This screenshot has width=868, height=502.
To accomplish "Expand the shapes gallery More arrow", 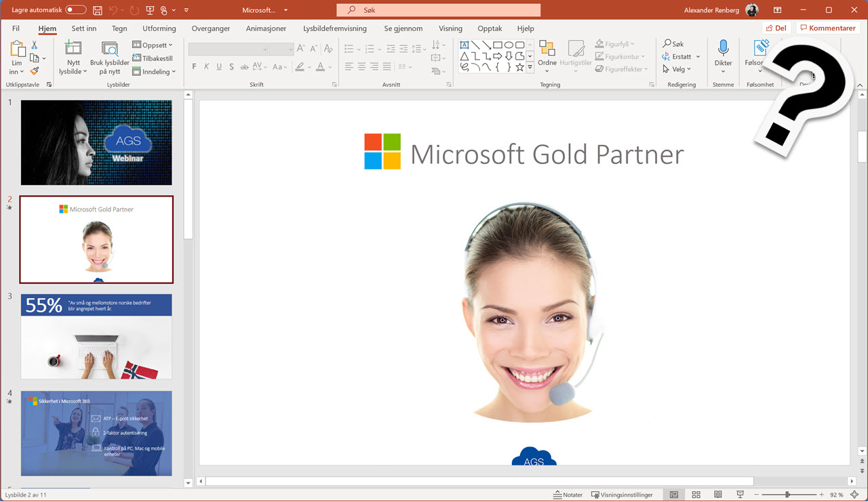I will (x=530, y=67).
